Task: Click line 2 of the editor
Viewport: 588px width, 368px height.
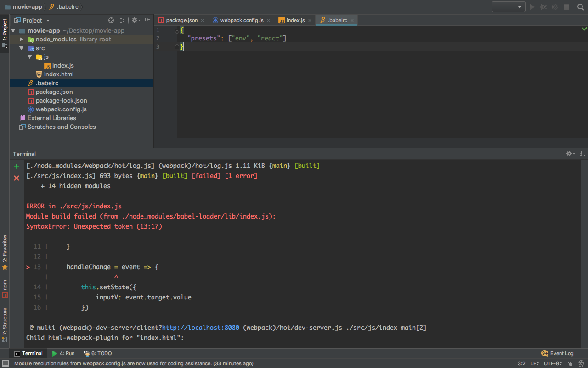Action: (x=377, y=39)
